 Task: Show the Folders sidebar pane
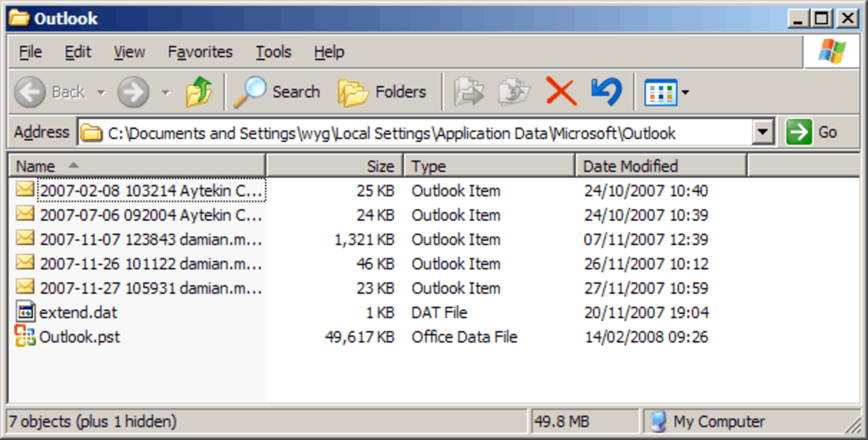[381, 91]
